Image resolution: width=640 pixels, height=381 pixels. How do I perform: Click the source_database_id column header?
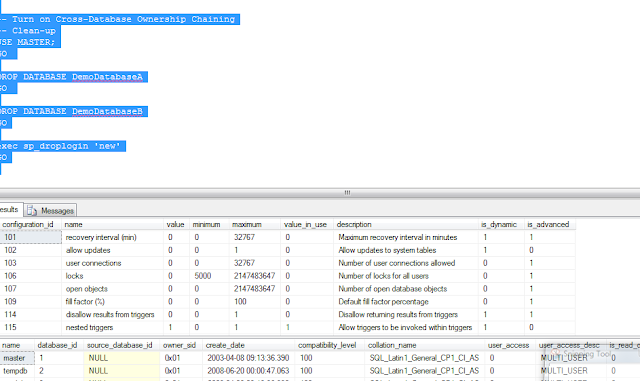(x=121, y=345)
